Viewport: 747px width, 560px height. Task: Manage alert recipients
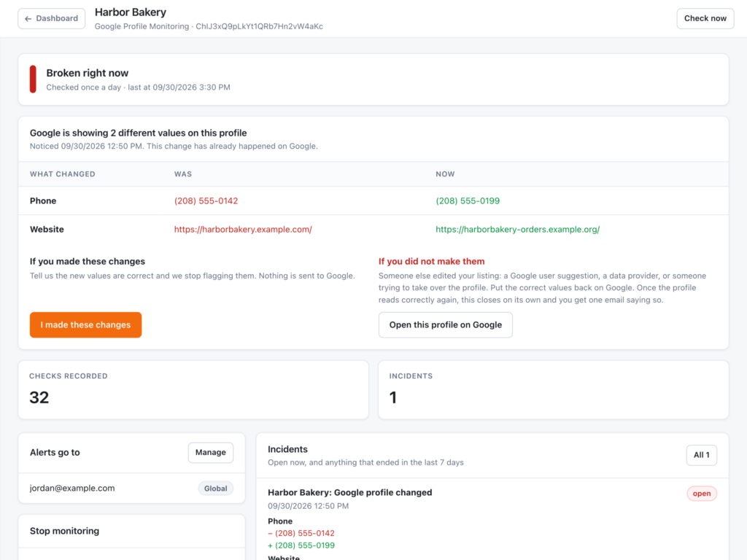tap(211, 452)
